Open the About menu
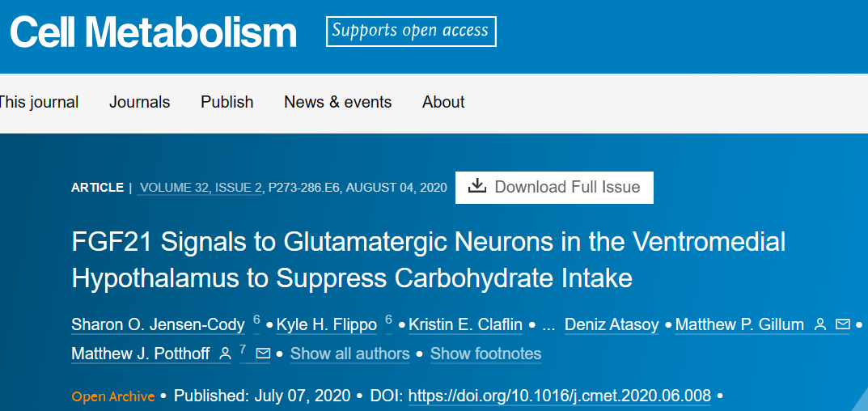 pyautogui.click(x=443, y=103)
